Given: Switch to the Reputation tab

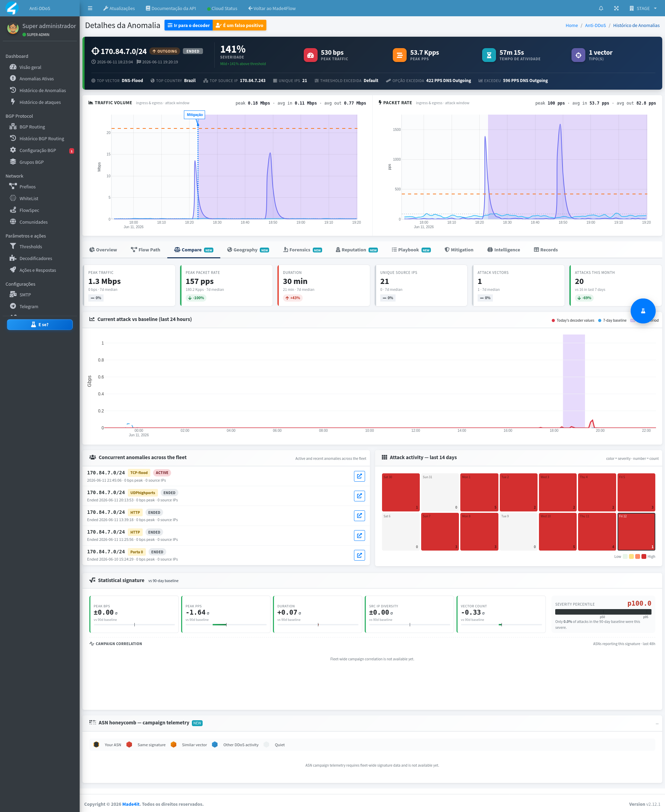Looking at the screenshot, I should pos(357,250).
